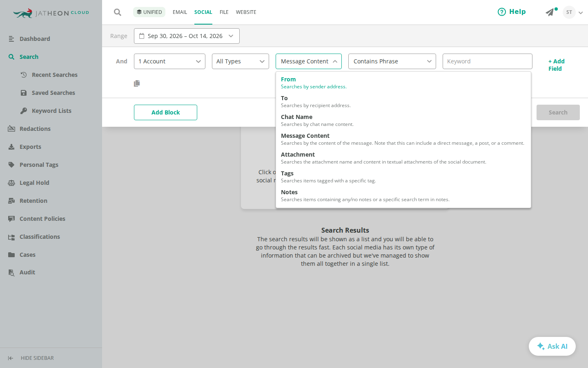Click the copy block icon
Viewport: 588px width, 368px height.
point(137,83)
